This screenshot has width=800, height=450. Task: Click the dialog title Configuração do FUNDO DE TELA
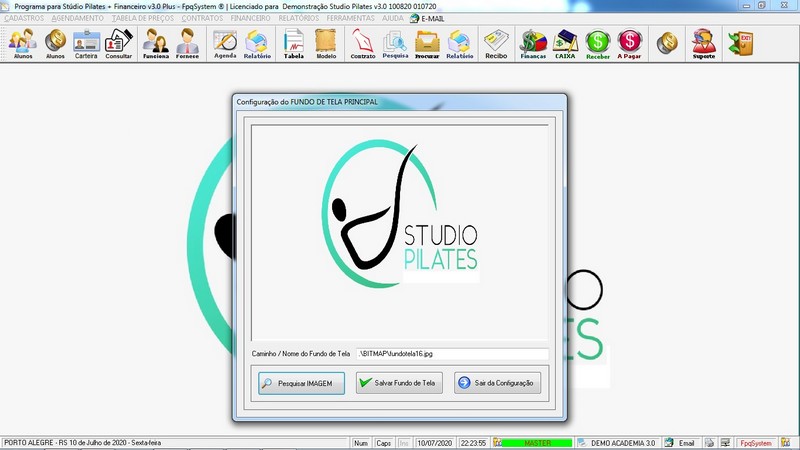pyautogui.click(x=307, y=102)
